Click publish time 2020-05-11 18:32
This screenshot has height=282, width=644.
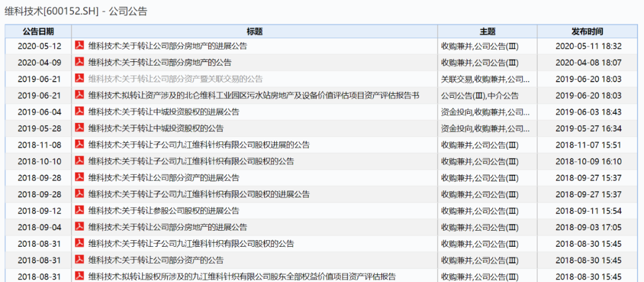(x=589, y=46)
